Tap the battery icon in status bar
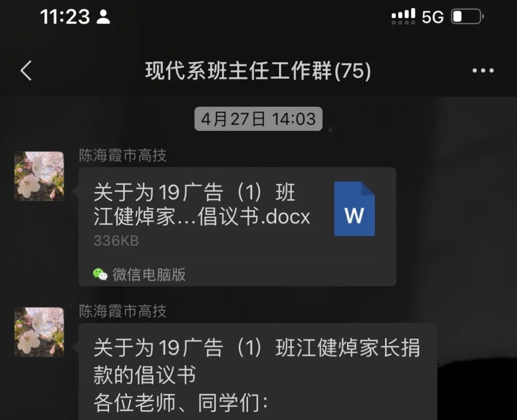Viewport: 517px width, 420px height. pos(468,16)
